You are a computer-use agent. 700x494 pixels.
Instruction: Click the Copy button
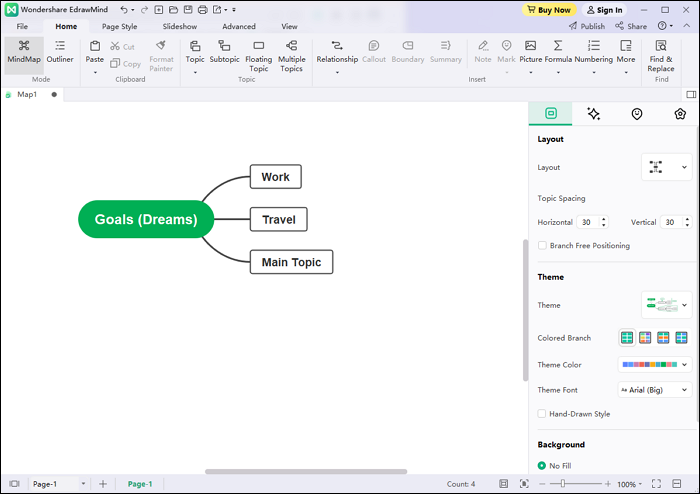point(125,64)
